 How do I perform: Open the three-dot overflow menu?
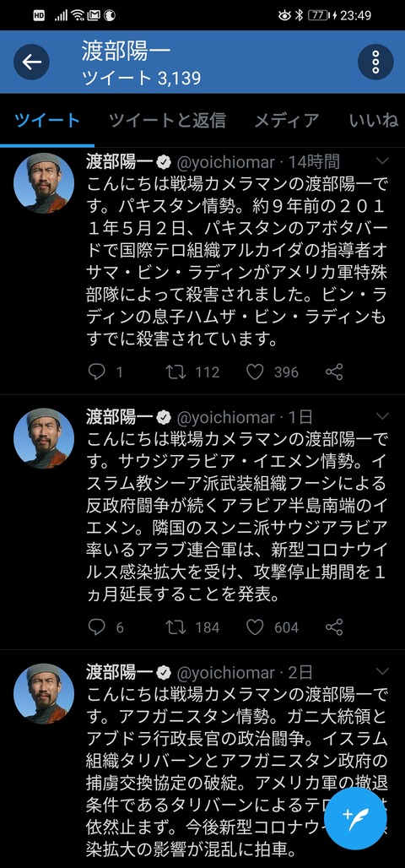point(375,62)
